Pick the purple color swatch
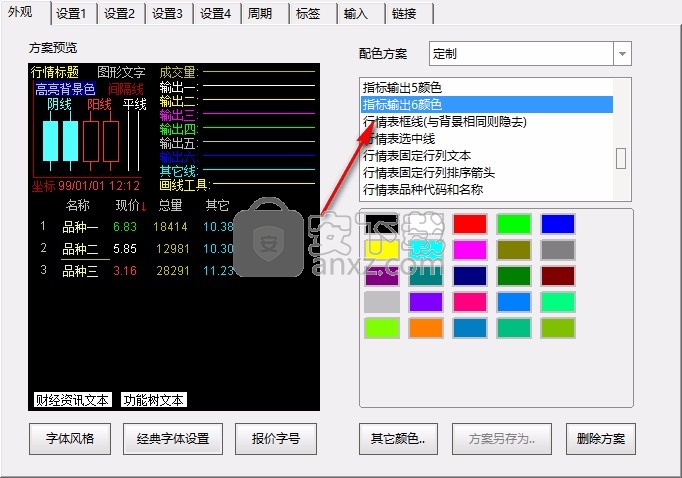The width and height of the screenshot is (682, 478). [x=382, y=276]
